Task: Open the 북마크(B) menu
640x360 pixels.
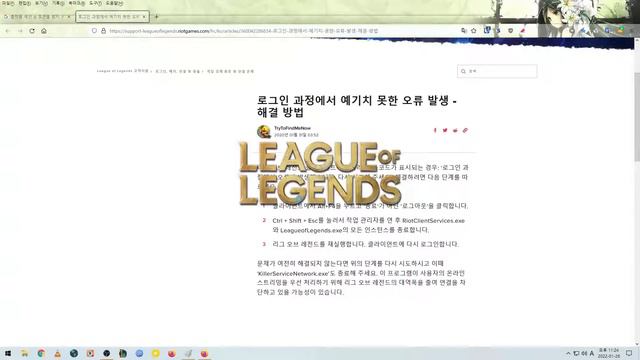Action: coord(76,3)
